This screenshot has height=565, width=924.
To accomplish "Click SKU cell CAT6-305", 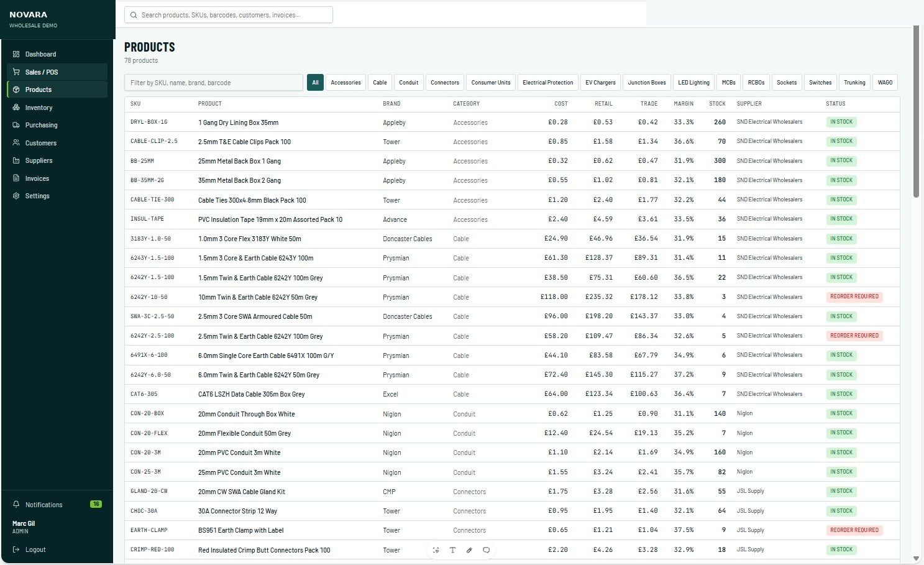I will click(144, 394).
